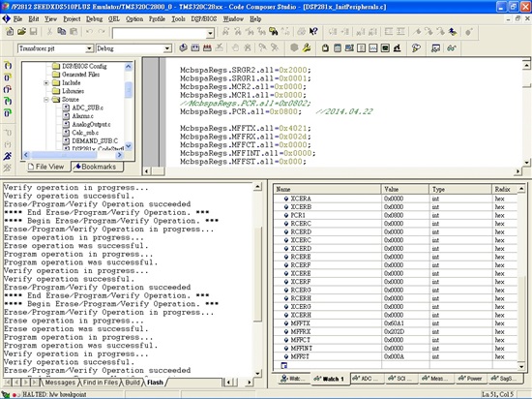Click the Paste clipboard icon
Viewport: 532px width, 399px height.
pyautogui.click(x=74, y=32)
